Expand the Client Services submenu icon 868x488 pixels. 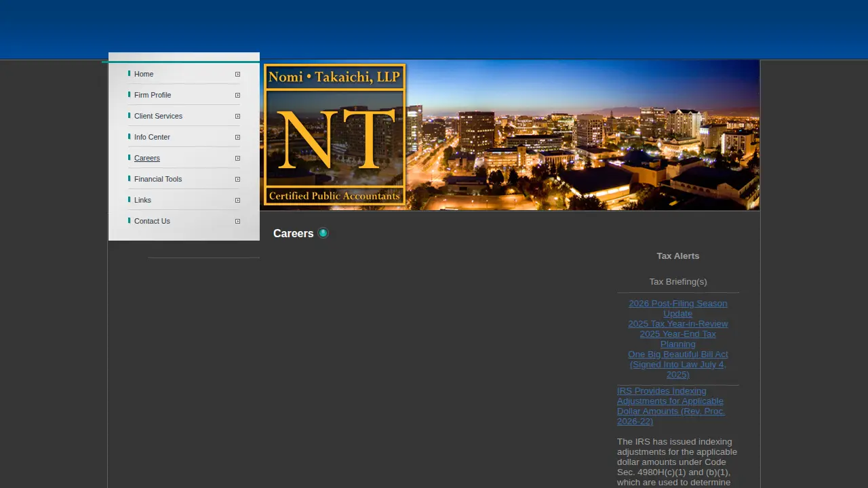[x=237, y=117]
